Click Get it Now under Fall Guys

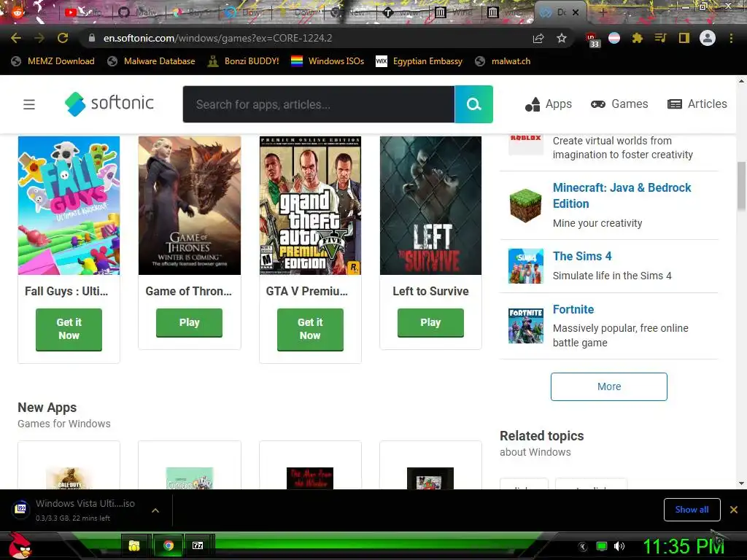[x=69, y=329]
